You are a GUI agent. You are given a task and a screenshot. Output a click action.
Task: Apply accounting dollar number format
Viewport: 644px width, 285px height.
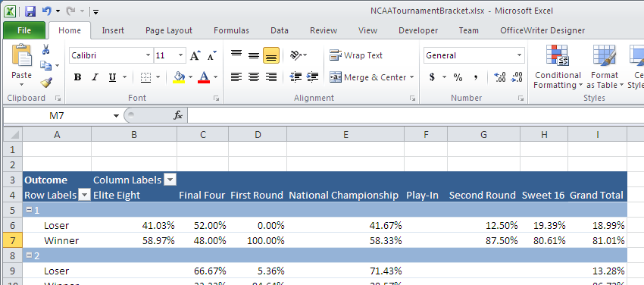pos(432,77)
